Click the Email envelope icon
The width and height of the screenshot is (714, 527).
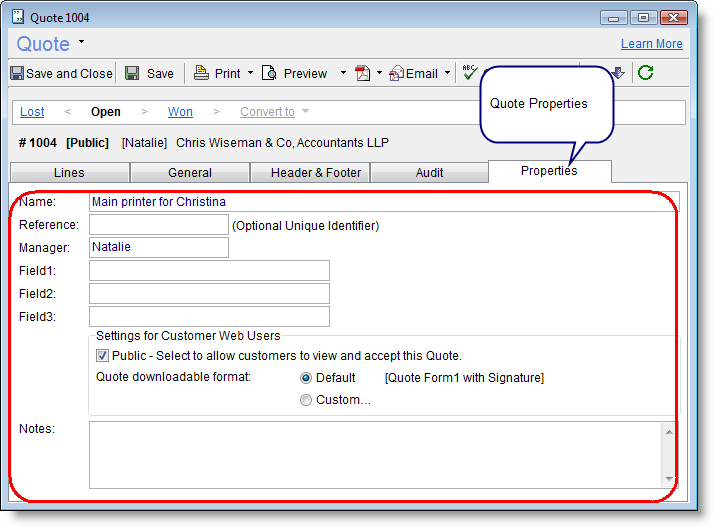[x=396, y=73]
